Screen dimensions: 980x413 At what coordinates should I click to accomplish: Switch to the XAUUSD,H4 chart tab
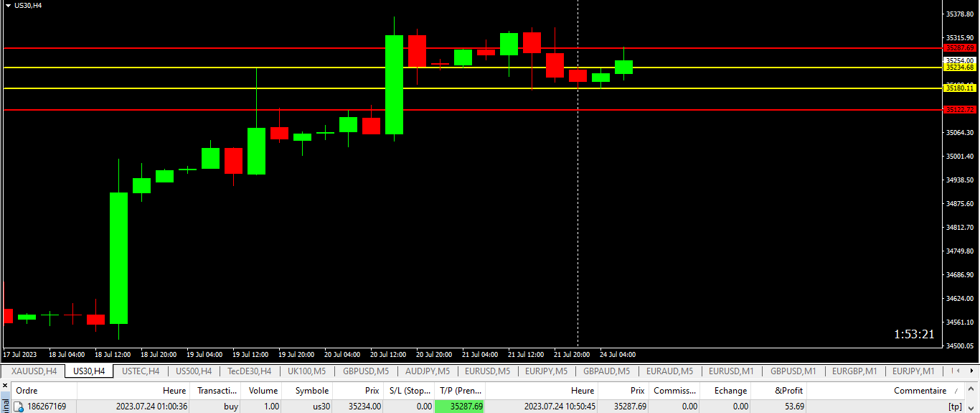coord(34,371)
